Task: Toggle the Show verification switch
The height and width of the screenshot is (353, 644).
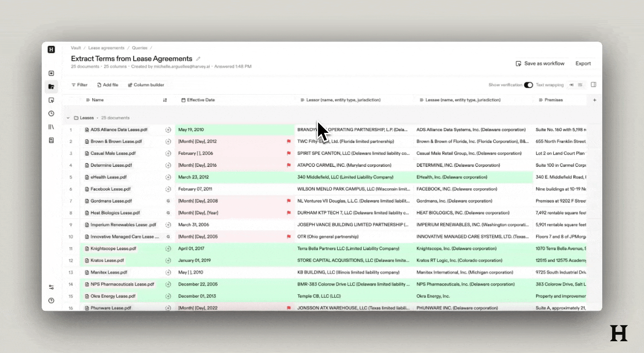Action: coord(528,85)
